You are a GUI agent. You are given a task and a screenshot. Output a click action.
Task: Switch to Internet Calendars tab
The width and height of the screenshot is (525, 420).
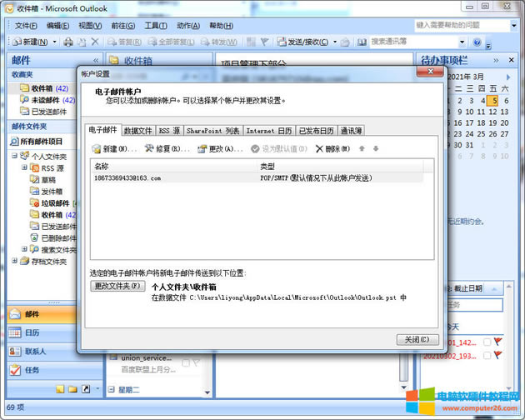pyautogui.click(x=269, y=131)
